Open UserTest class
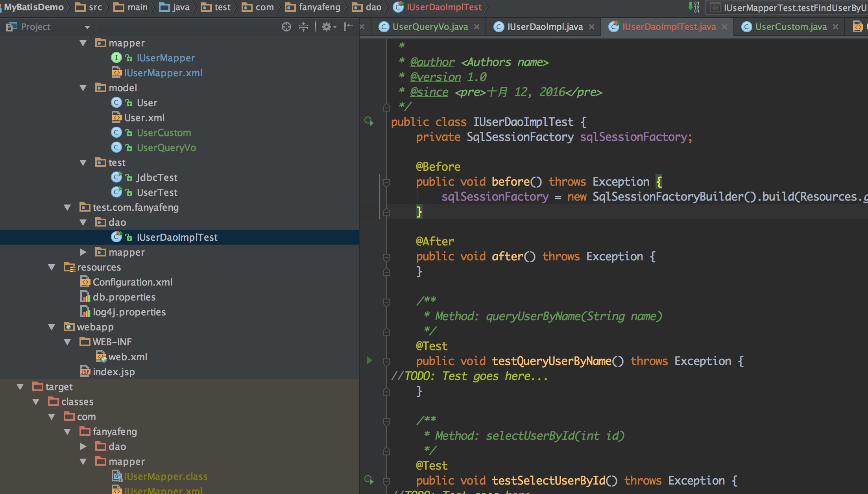868x494 pixels. 157,192
